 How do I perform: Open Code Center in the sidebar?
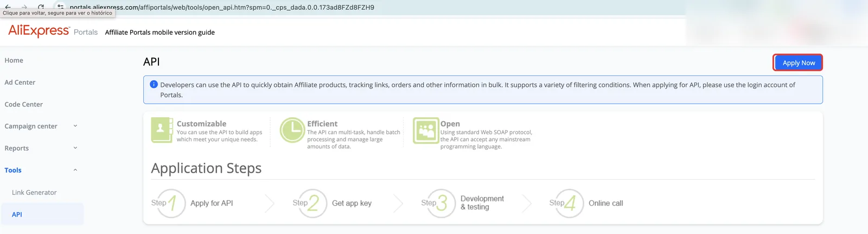(x=24, y=104)
